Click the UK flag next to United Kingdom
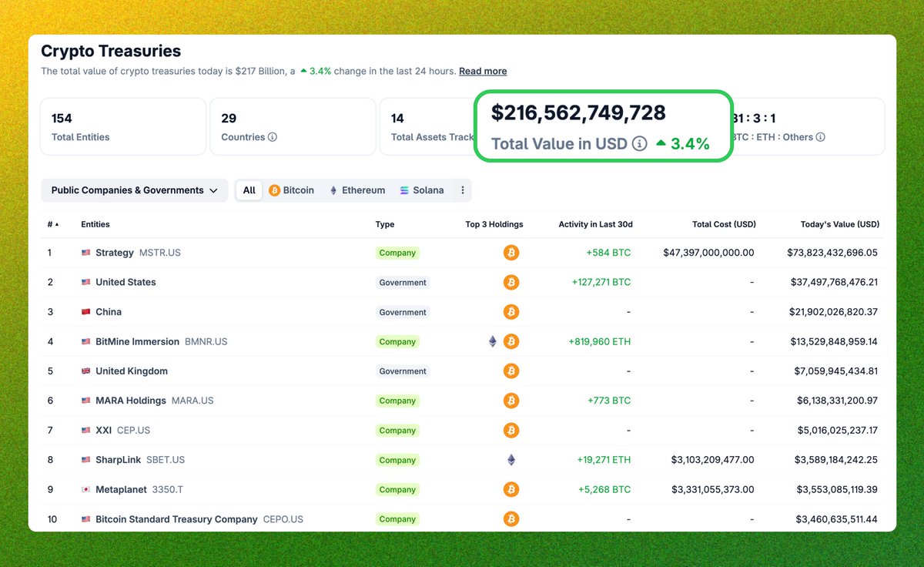This screenshot has height=567, width=924. click(86, 371)
